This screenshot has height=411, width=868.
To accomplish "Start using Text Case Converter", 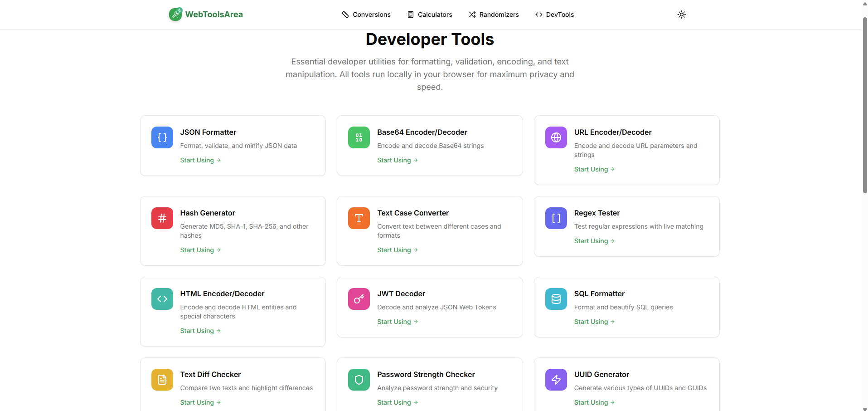I will (x=398, y=250).
